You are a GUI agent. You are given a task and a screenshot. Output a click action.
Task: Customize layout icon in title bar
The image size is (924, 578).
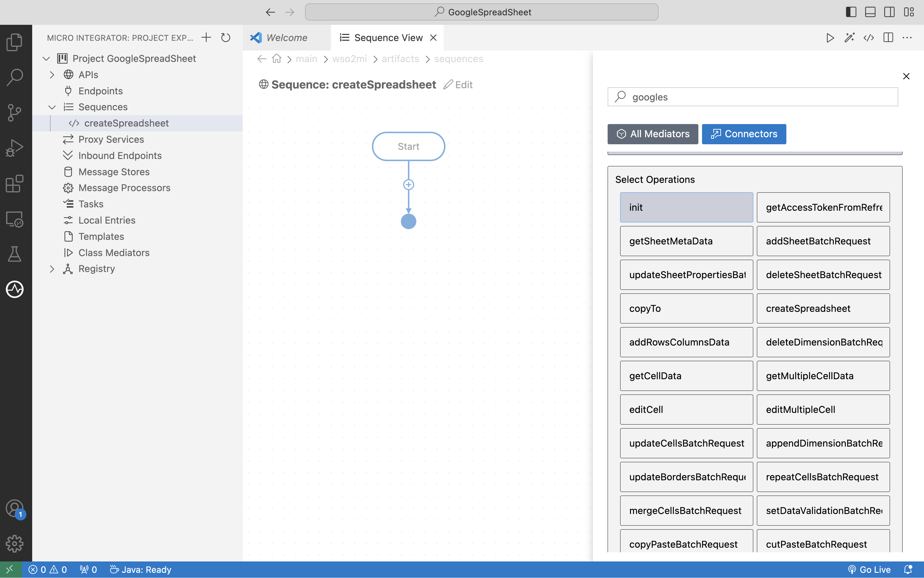point(909,12)
